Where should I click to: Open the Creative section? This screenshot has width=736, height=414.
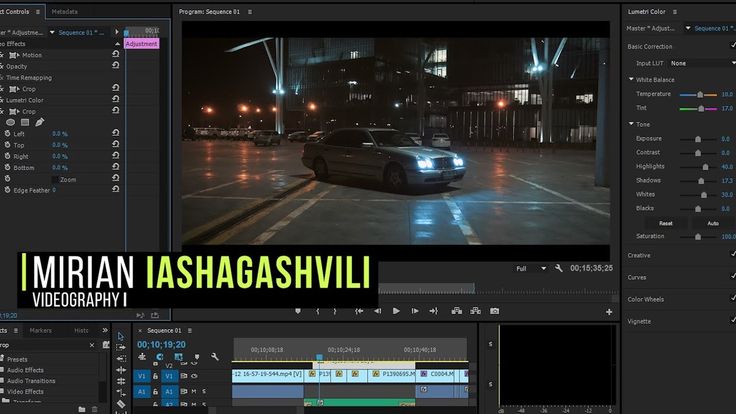pyautogui.click(x=639, y=255)
